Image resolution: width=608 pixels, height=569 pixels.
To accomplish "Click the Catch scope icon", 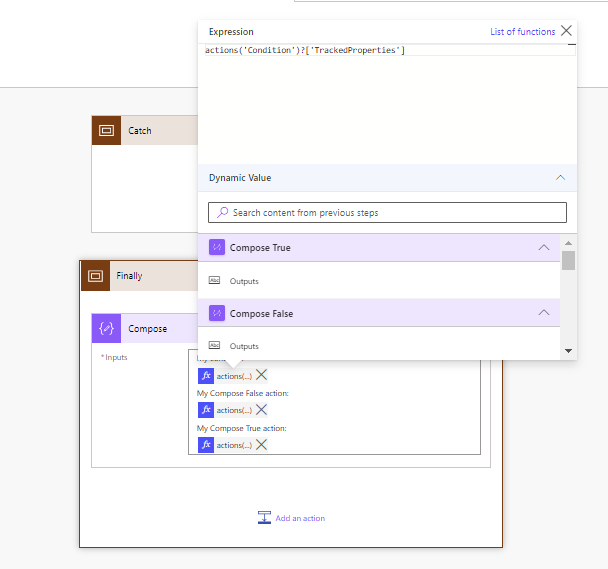I will coord(106,130).
